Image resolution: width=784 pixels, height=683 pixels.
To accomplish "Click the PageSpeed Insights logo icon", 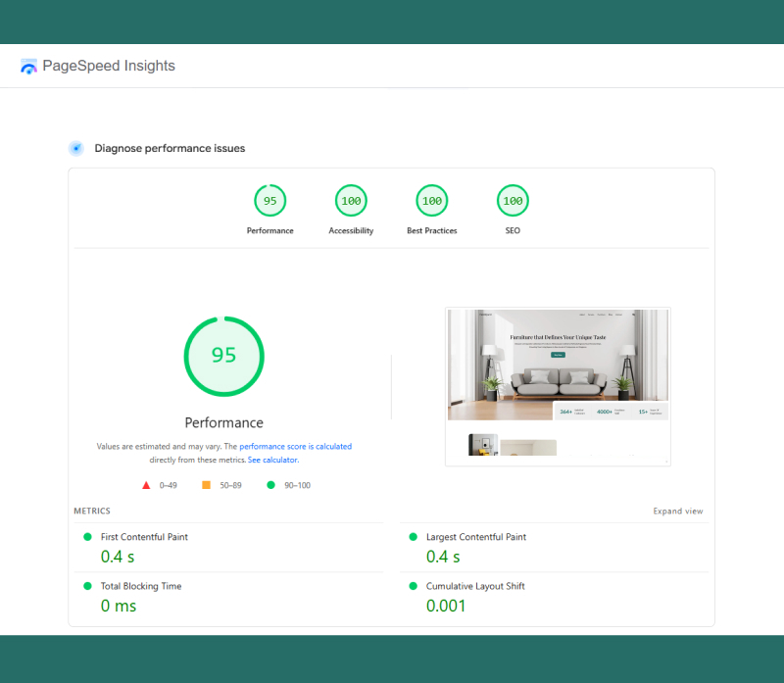I will click(28, 67).
